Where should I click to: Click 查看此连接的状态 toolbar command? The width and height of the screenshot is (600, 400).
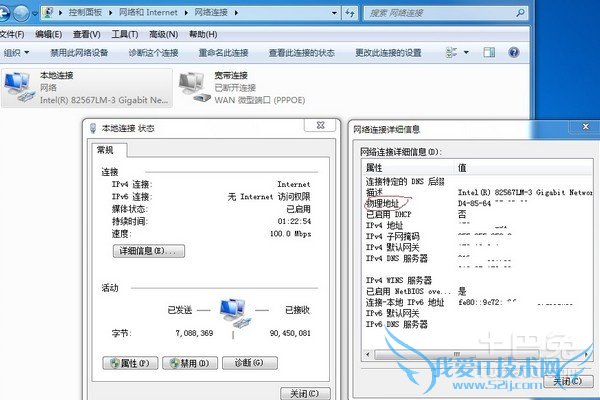click(x=302, y=52)
